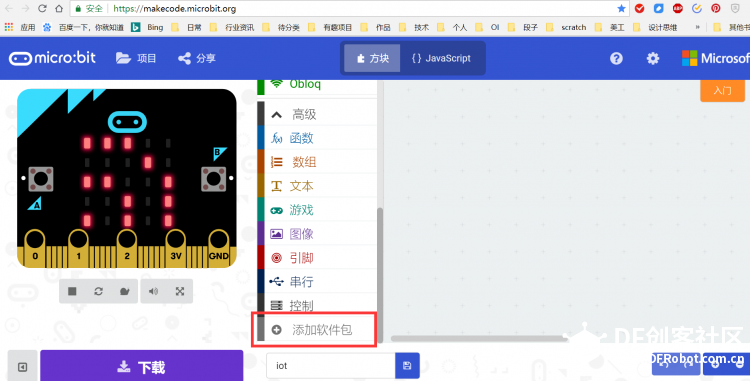The width and height of the screenshot is (750, 381).
Task: Click the browser back arrow
Action: click(9, 9)
